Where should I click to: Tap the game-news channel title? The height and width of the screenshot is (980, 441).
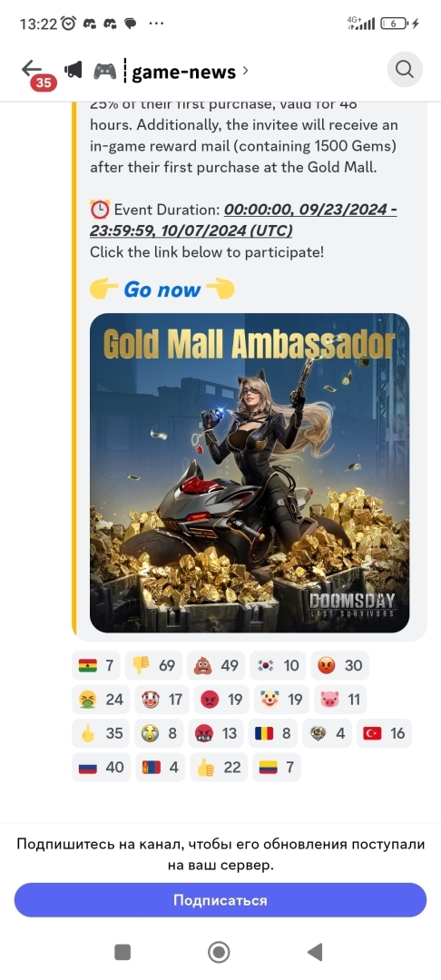[183, 72]
